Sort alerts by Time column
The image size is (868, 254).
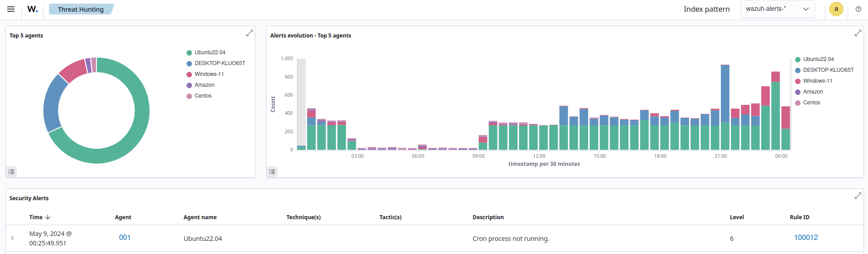[39, 217]
